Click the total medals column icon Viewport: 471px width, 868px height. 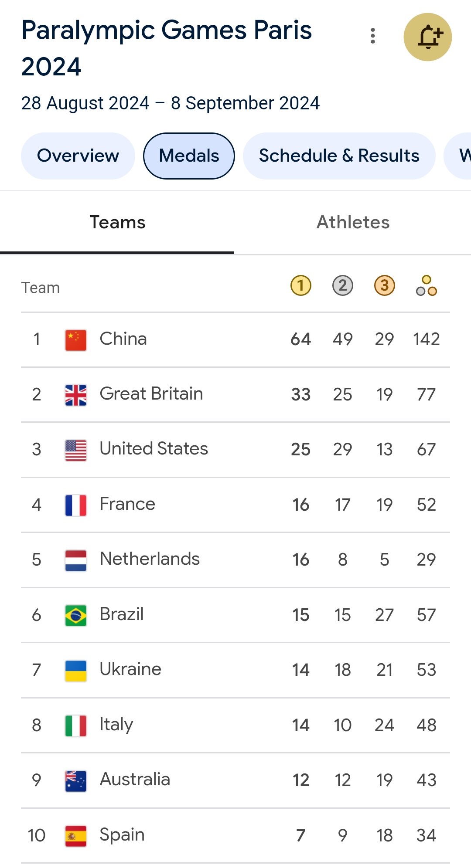[427, 286]
